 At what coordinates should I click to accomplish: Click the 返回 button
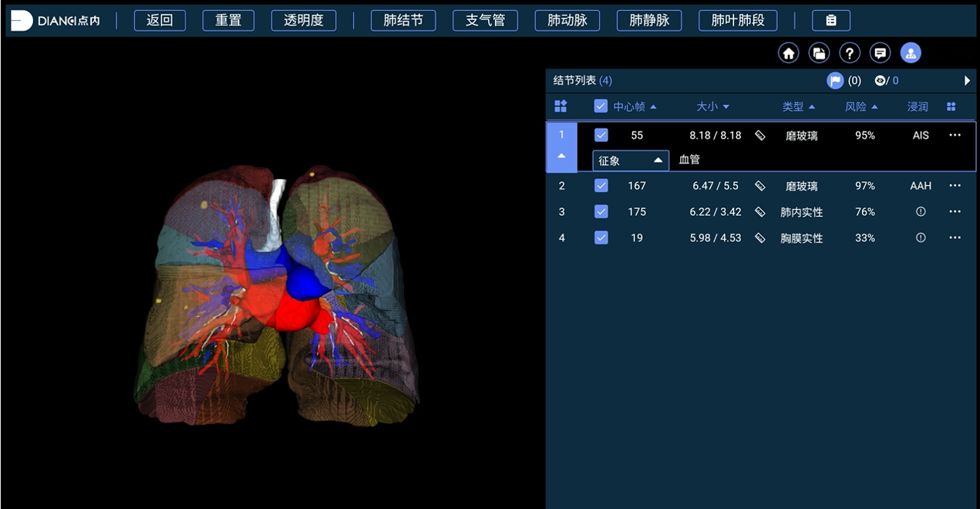[160, 21]
